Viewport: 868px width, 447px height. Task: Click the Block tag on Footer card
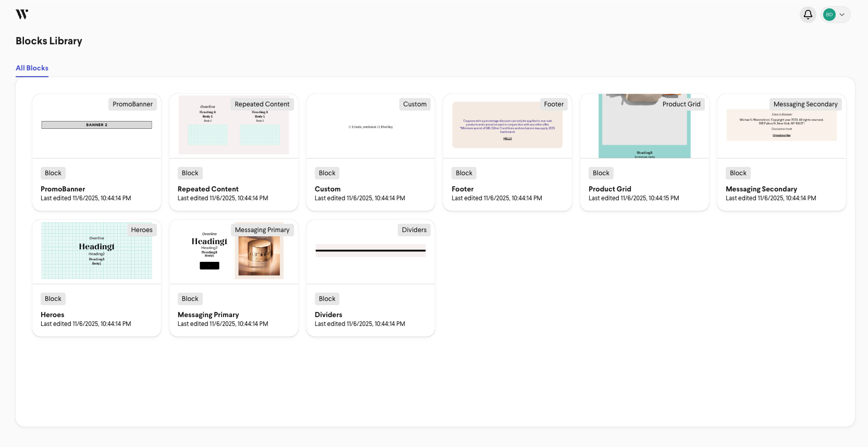click(464, 173)
